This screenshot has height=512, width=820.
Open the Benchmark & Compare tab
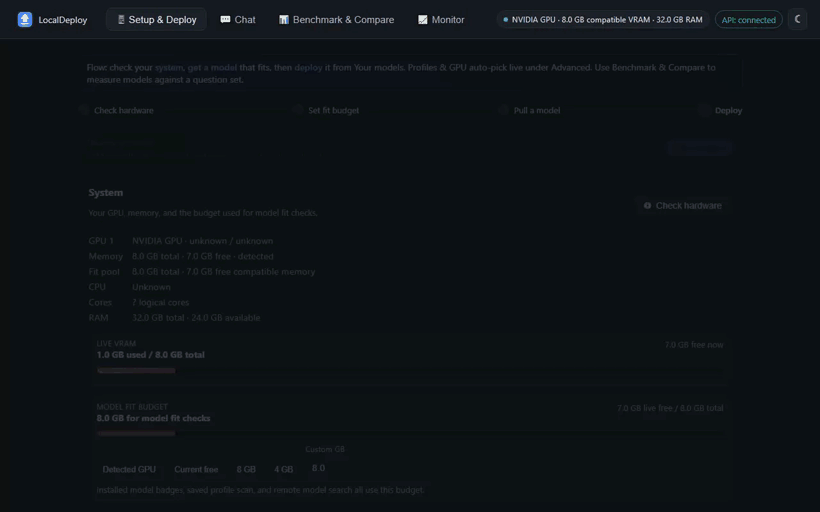(336, 19)
